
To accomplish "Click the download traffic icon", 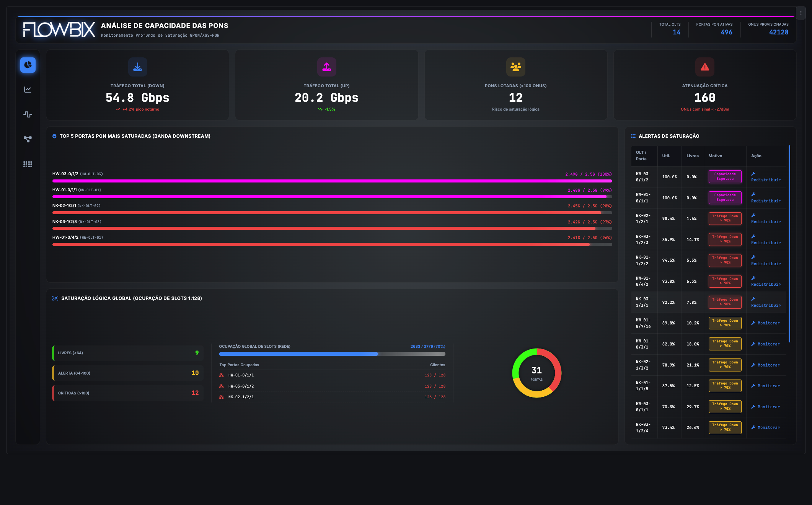I will tap(138, 67).
